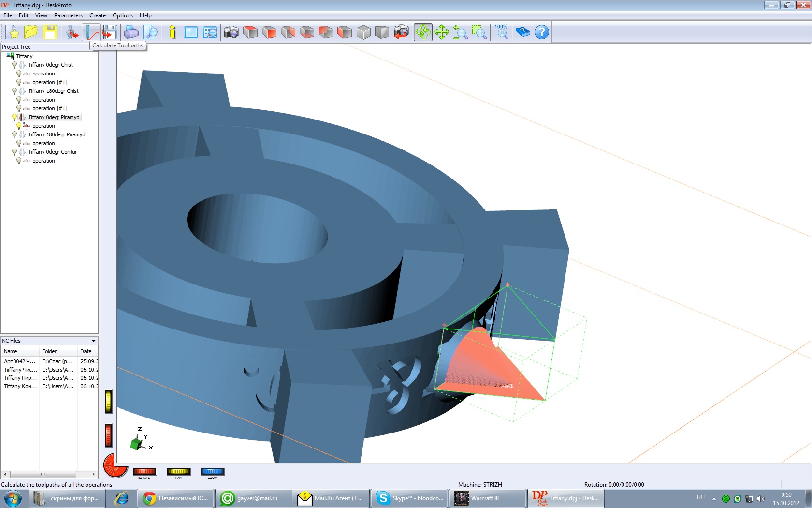This screenshot has height=508, width=812.
Task: Open the blue question-mark Help icon
Action: pyautogui.click(x=542, y=32)
